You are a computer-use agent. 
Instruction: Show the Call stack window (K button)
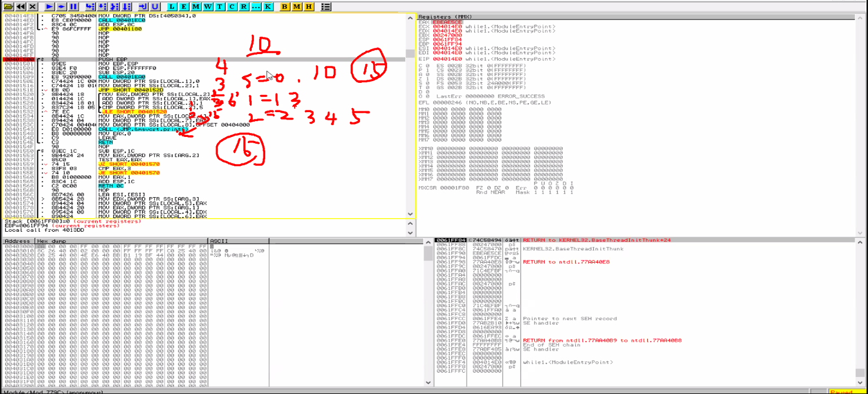(268, 6)
